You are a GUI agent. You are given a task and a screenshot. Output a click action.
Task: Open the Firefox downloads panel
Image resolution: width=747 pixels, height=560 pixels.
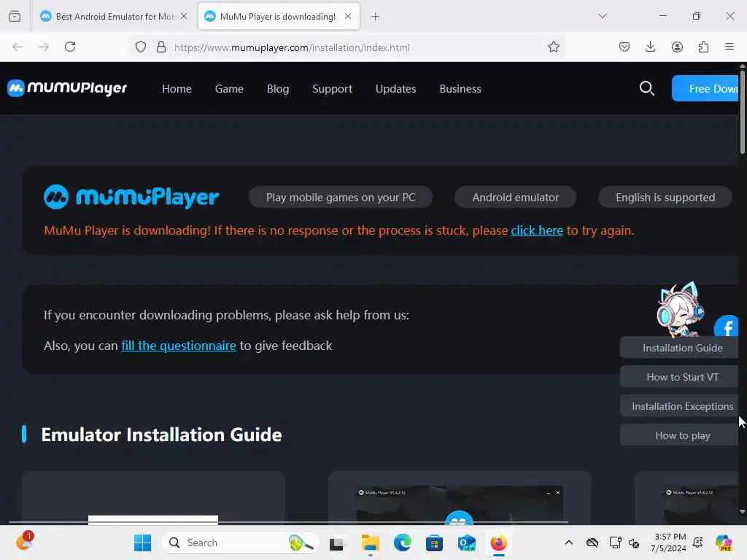(x=650, y=47)
